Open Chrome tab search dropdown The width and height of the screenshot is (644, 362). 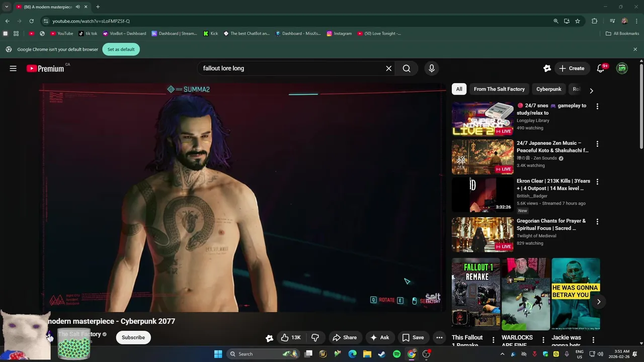point(7,7)
